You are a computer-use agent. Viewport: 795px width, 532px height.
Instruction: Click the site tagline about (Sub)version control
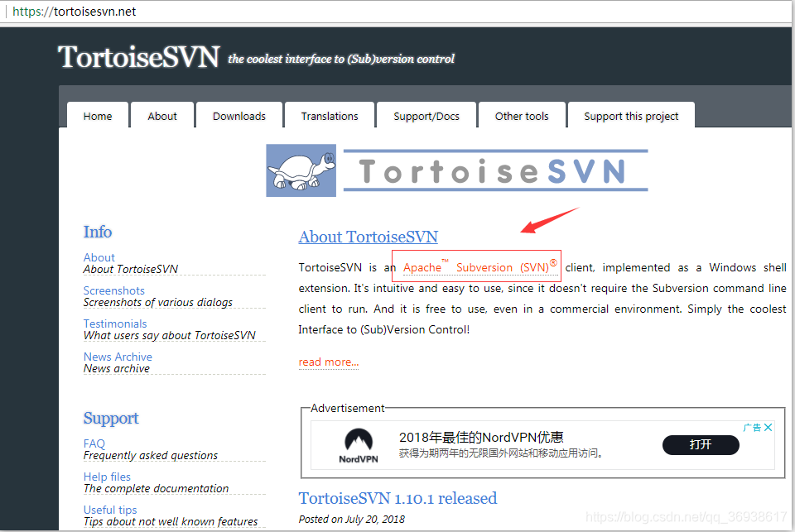[341, 59]
